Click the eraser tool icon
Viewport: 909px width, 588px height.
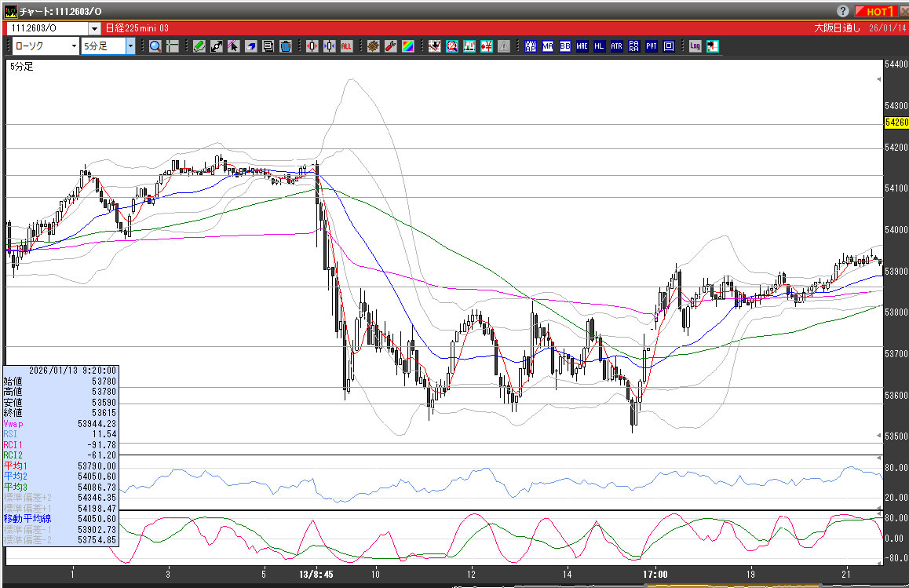(251, 46)
